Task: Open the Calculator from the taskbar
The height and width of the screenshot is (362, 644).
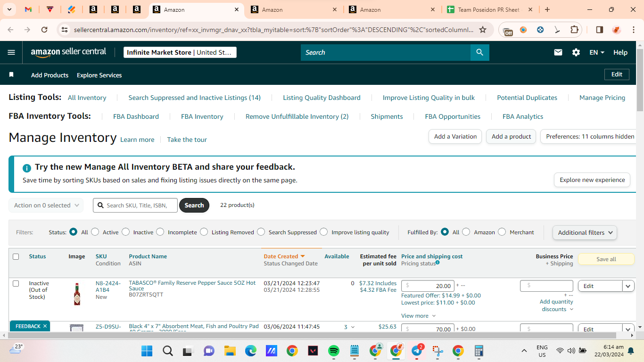Action: [x=479, y=351]
